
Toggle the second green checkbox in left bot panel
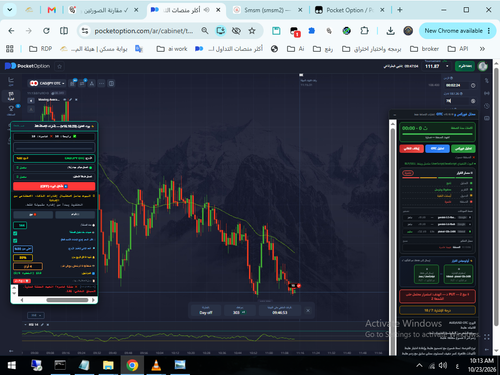click(15, 240)
